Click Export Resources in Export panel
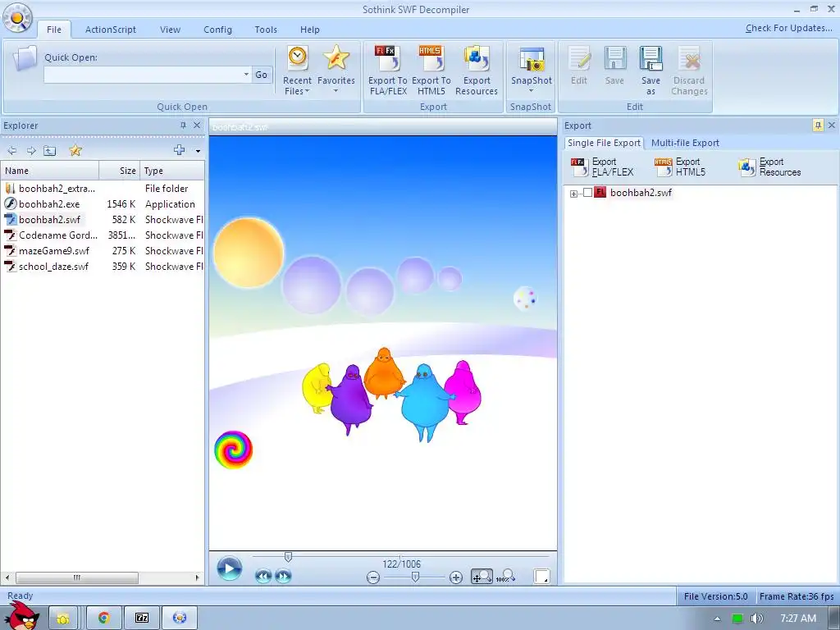840x630 pixels. pos(769,167)
